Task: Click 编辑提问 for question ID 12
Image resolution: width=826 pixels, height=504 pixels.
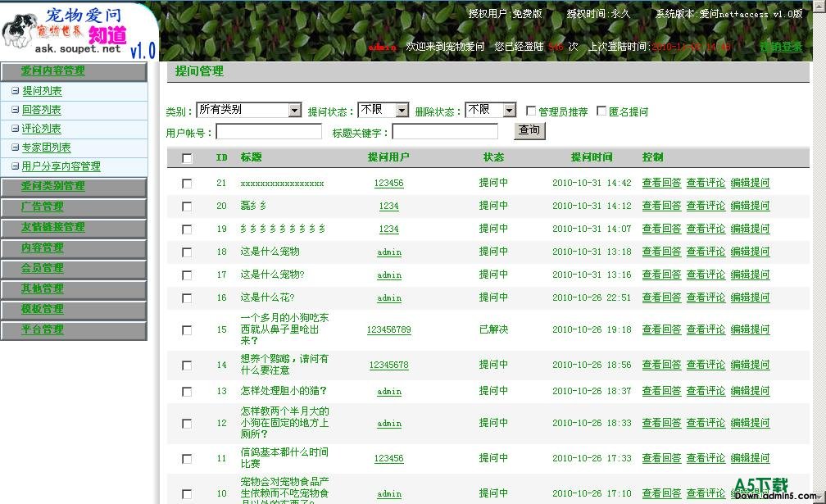Action: (750, 424)
